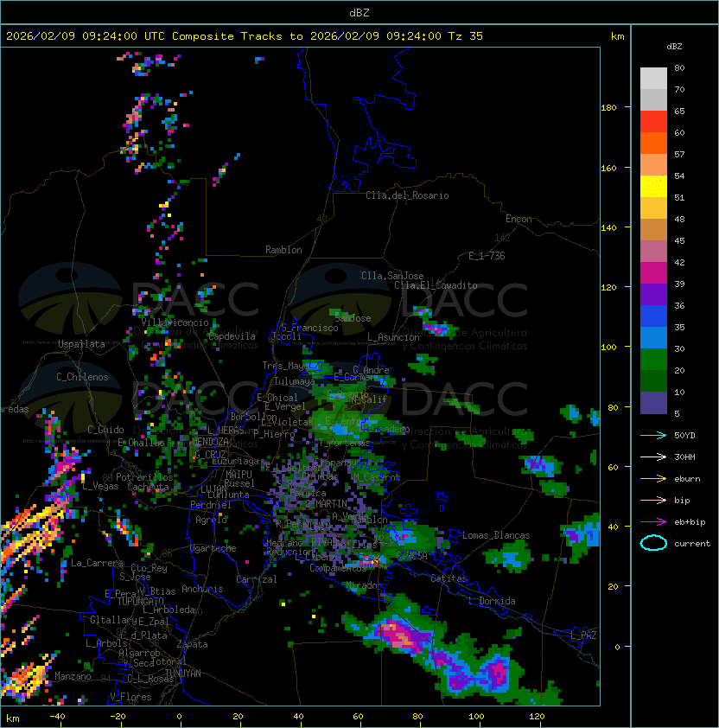
Task: Click the yellow eburn arrow legend icon
Action: pyautogui.click(x=653, y=479)
